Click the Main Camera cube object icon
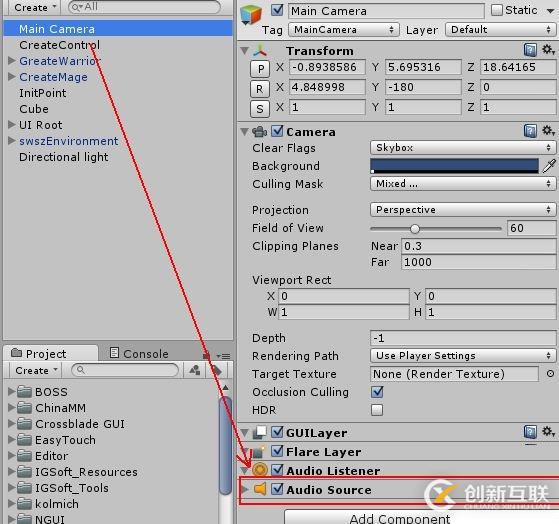Viewport: 559px width, 524px height. coord(251,14)
